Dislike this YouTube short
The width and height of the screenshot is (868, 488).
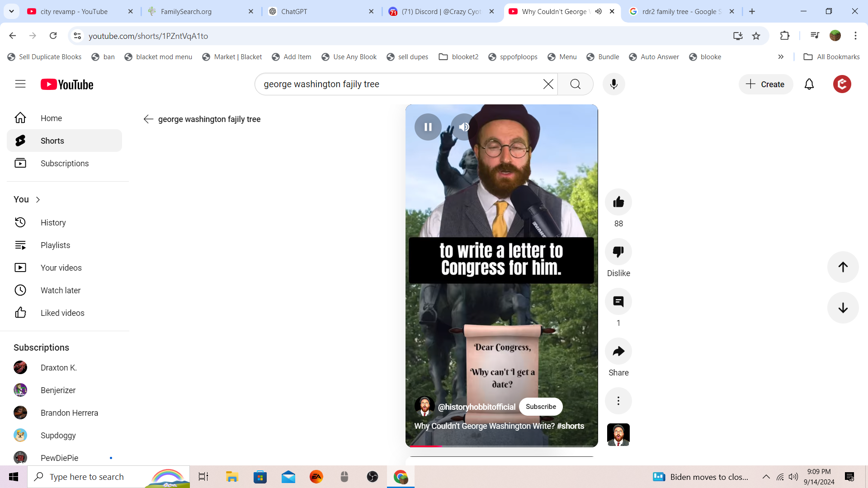coord(618,252)
